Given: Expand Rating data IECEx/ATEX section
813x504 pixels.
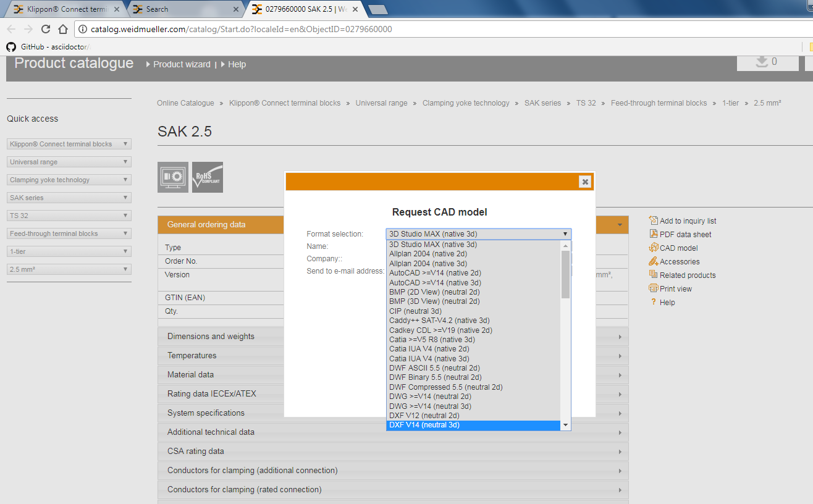Looking at the screenshot, I should pos(393,394).
